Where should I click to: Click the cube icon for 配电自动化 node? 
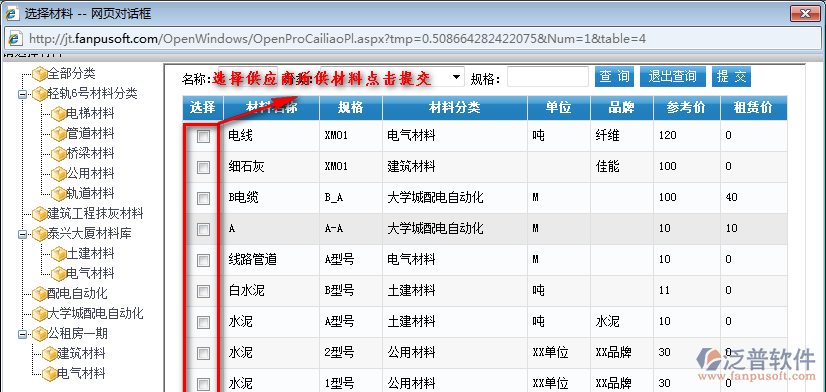(40, 294)
